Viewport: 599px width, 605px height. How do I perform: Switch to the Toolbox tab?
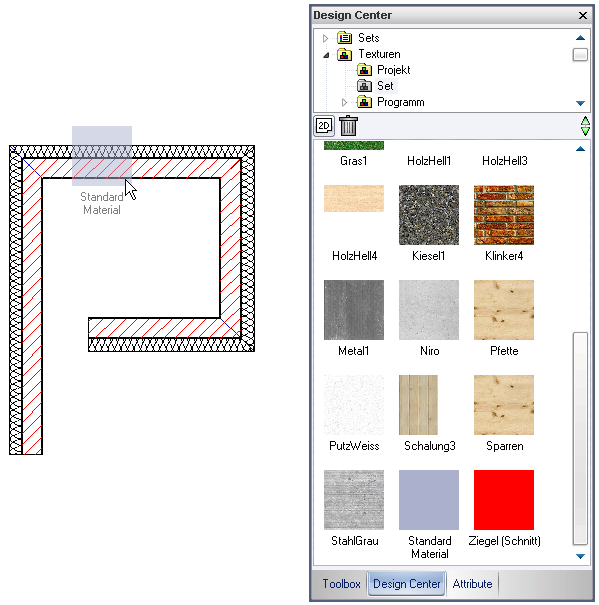341,584
